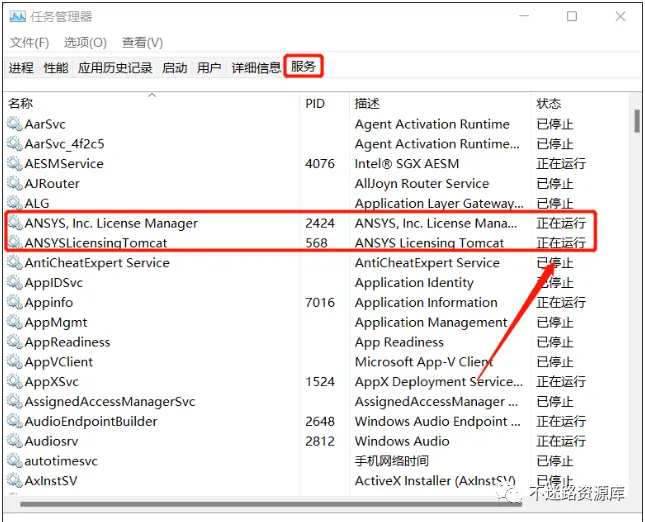
Task: Click PID 568 of ANSYSLicensingTomcat
Action: pos(316,243)
